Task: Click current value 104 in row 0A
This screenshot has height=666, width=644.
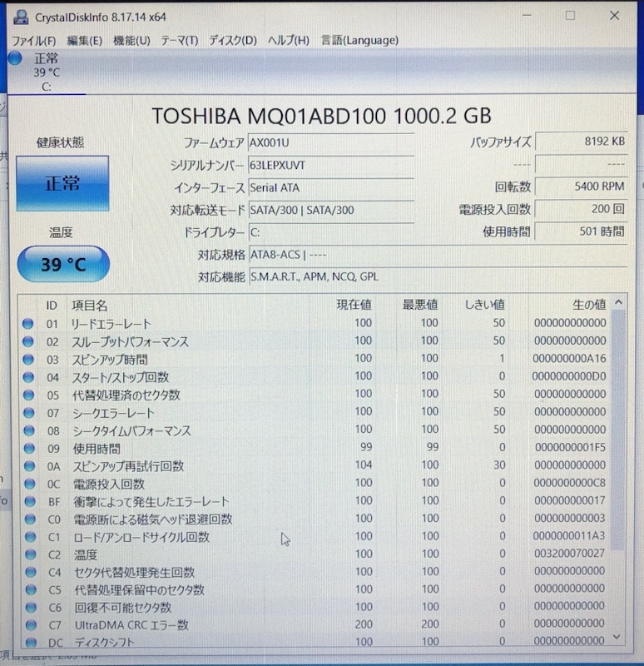Action: click(364, 465)
